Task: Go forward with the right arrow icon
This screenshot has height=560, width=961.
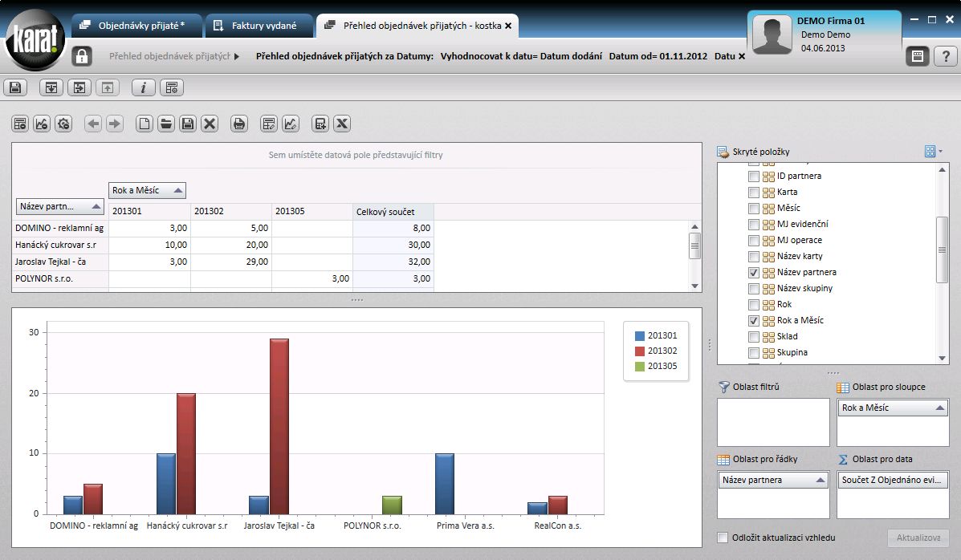Action: (115, 124)
